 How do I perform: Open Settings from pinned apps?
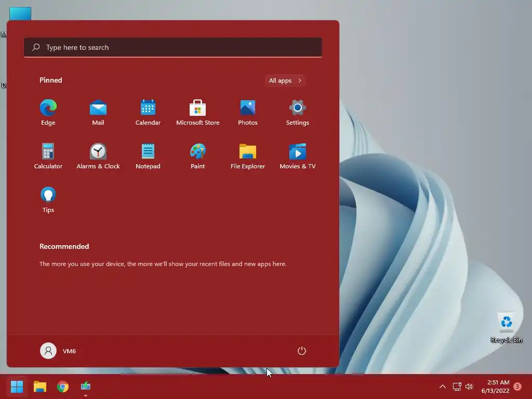[x=298, y=113]
